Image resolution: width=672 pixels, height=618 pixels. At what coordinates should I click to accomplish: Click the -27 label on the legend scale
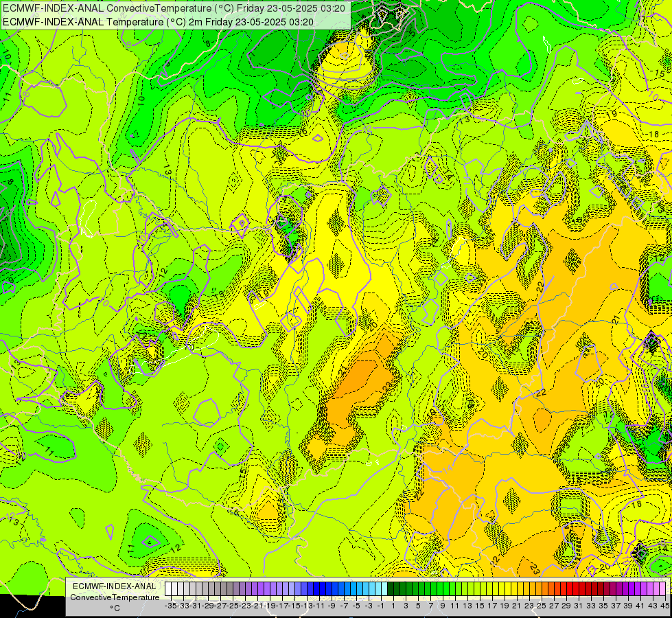point(221,606)
